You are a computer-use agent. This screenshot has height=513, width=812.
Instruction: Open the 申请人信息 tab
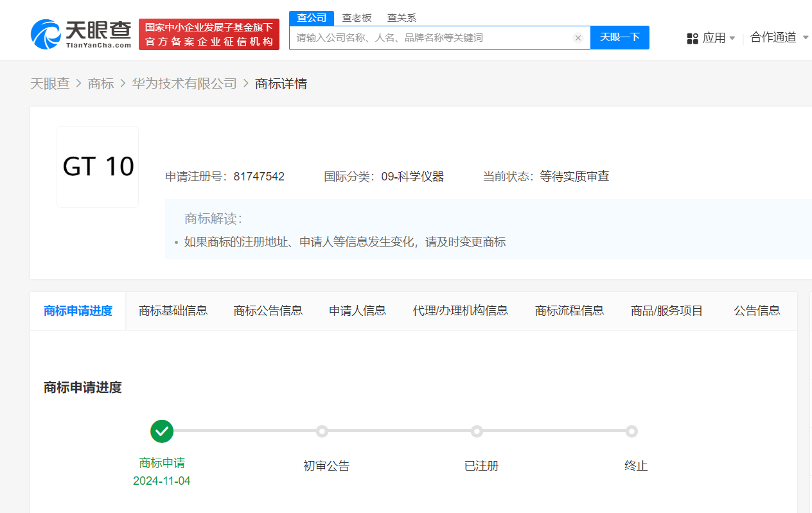357,311
